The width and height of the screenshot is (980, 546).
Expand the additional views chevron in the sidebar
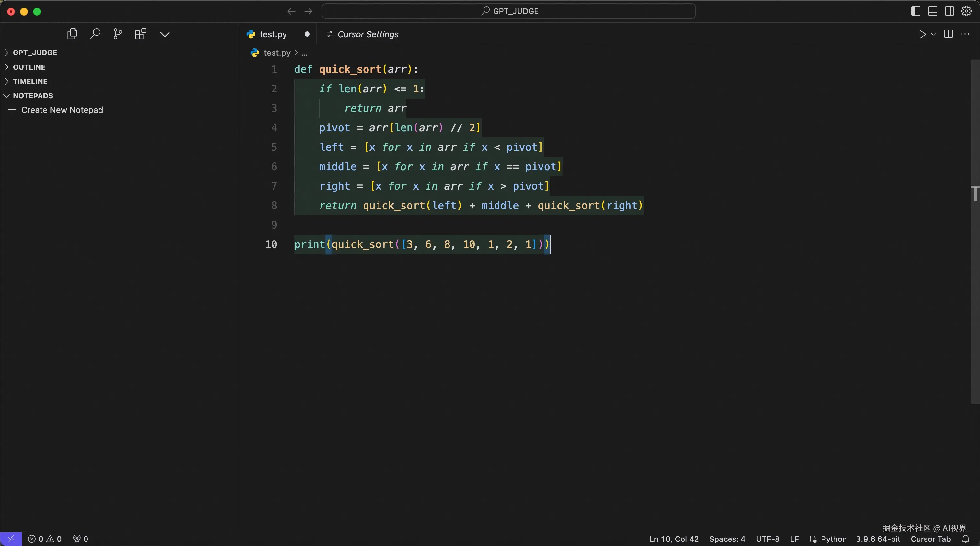click(x=165, y=34)
